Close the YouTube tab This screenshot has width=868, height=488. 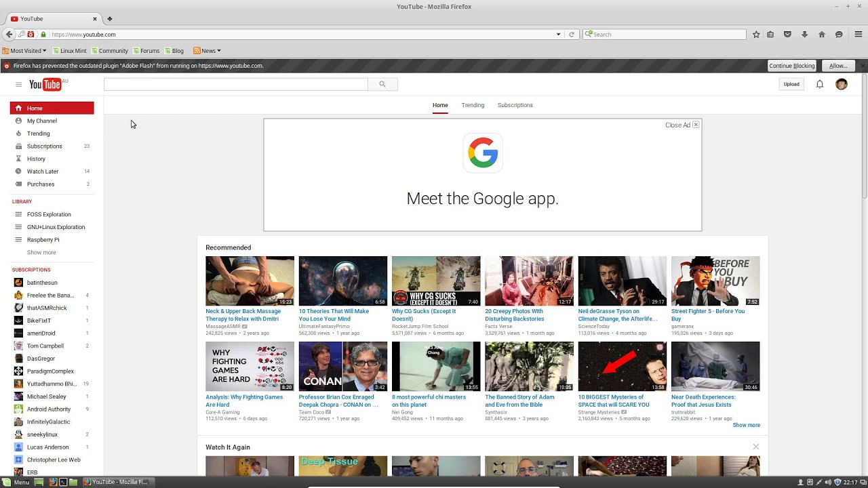pos(95,19)
